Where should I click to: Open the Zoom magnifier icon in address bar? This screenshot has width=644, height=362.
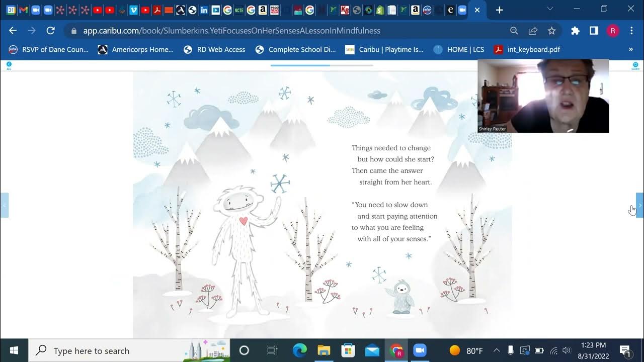[514, 31]
